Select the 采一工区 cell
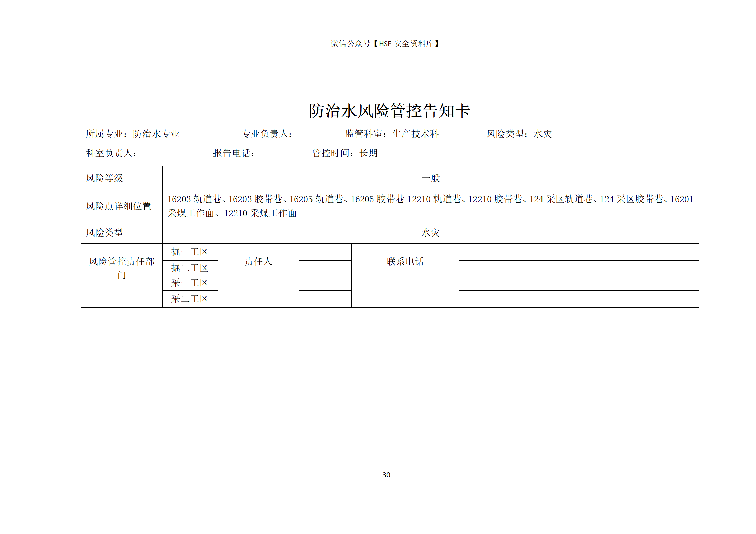 [x=190, y=283]
